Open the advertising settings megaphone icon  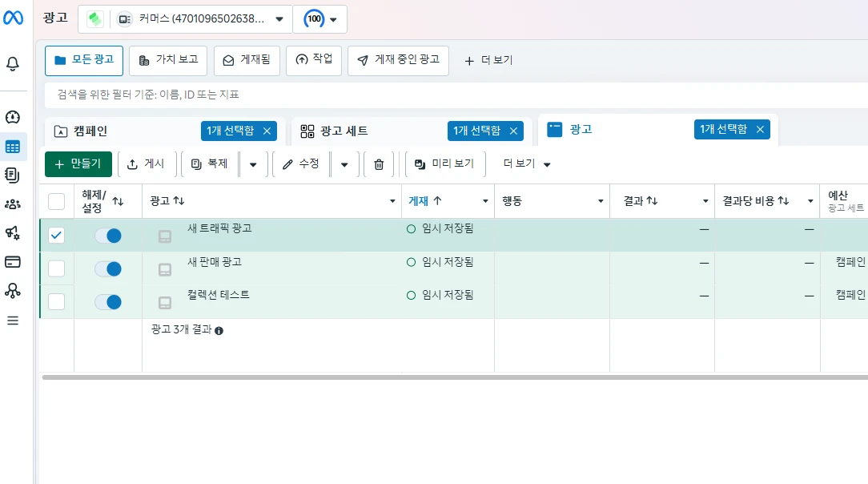pos(13,232)
